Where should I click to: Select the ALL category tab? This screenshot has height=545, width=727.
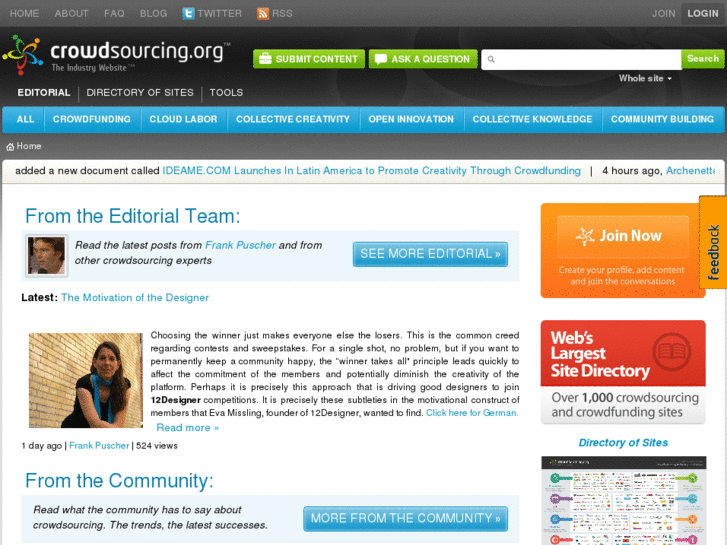coord(25,119)
